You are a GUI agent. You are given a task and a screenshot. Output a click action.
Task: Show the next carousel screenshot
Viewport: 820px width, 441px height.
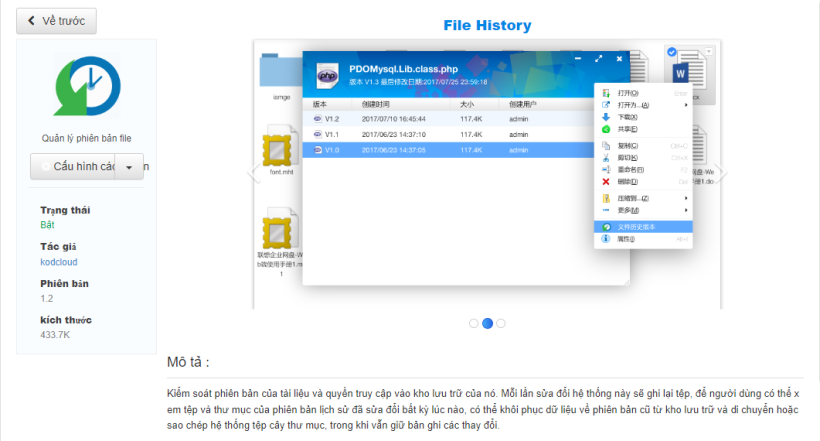[x=720, y=172]
